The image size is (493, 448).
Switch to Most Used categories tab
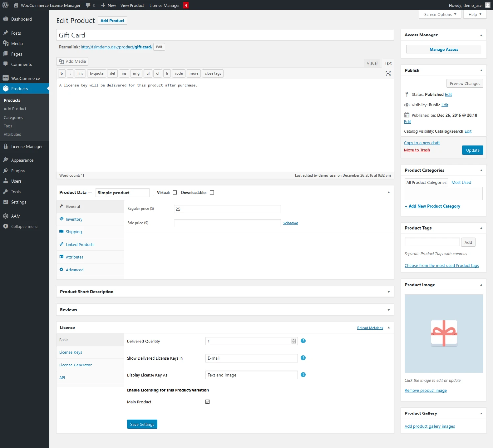tap(461, 182)
